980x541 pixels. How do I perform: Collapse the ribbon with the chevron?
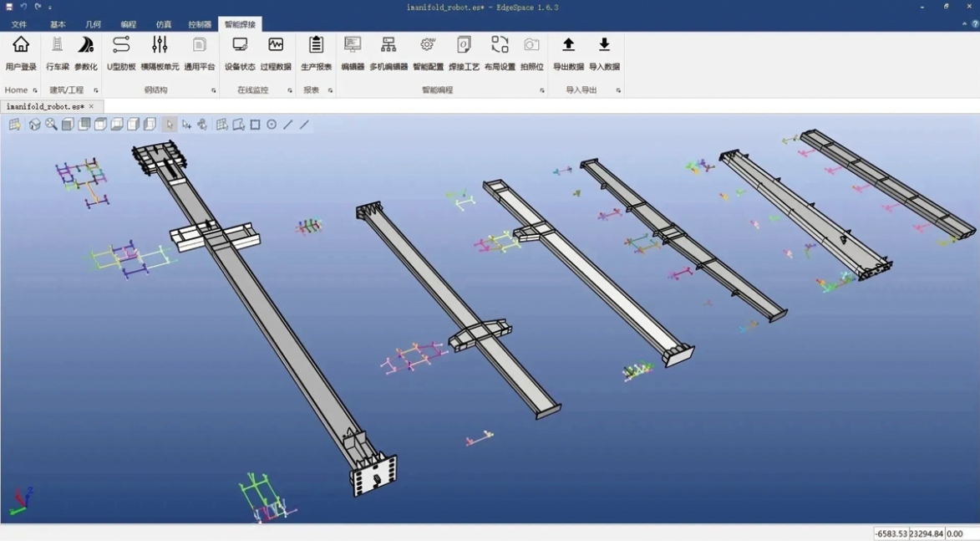tap(964, 24)
